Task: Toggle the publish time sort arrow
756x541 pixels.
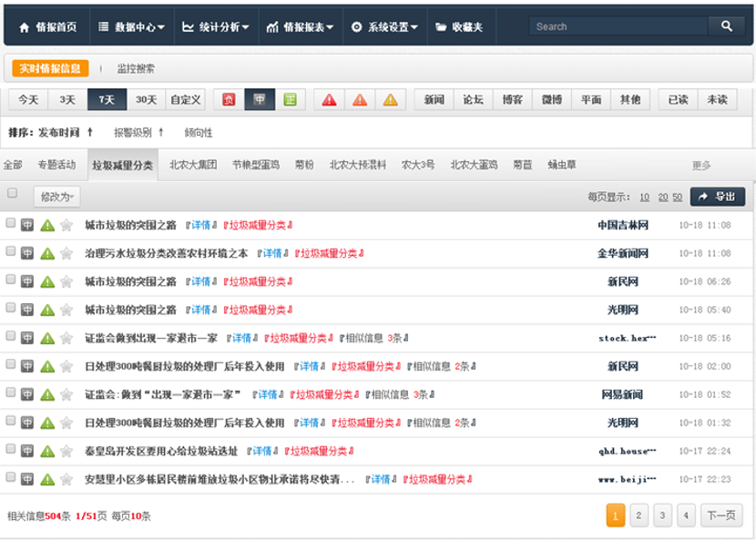Action: point(89,132)
